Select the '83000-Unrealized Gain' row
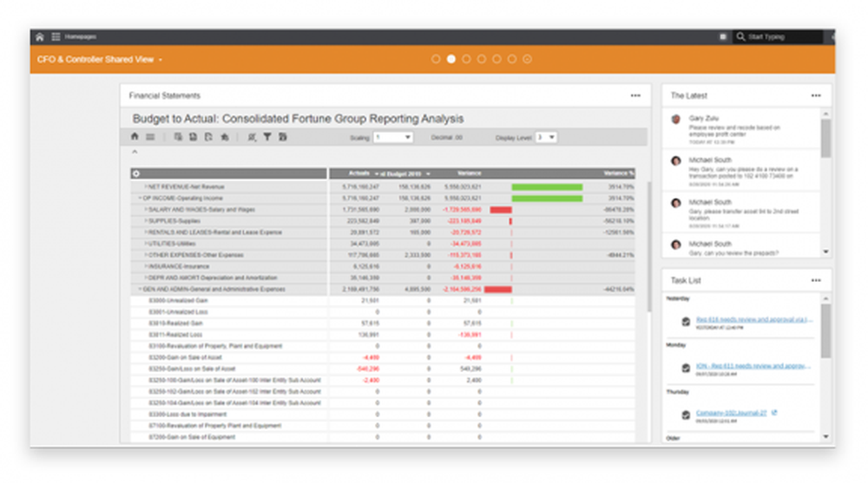Screen dimensions: 868x483 [382, 301]
